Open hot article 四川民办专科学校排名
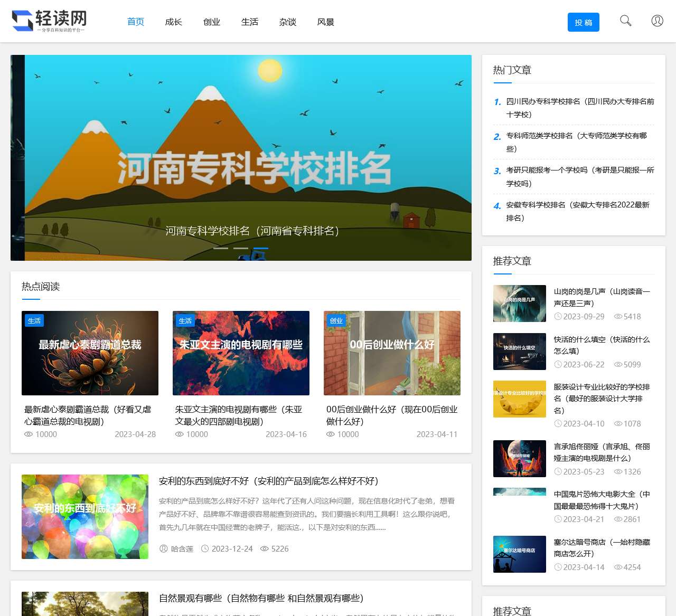Image resolution: width=676 pixels, height=616 pixels. pos(579,108)
